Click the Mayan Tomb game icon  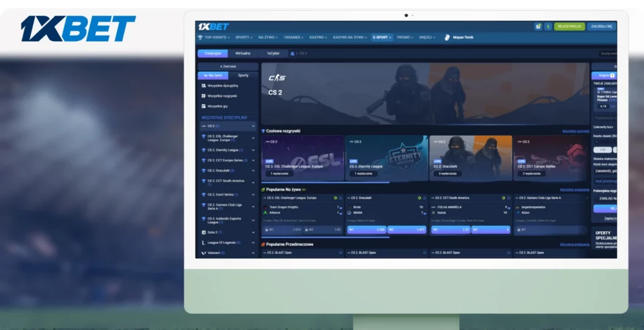(447, 37)
